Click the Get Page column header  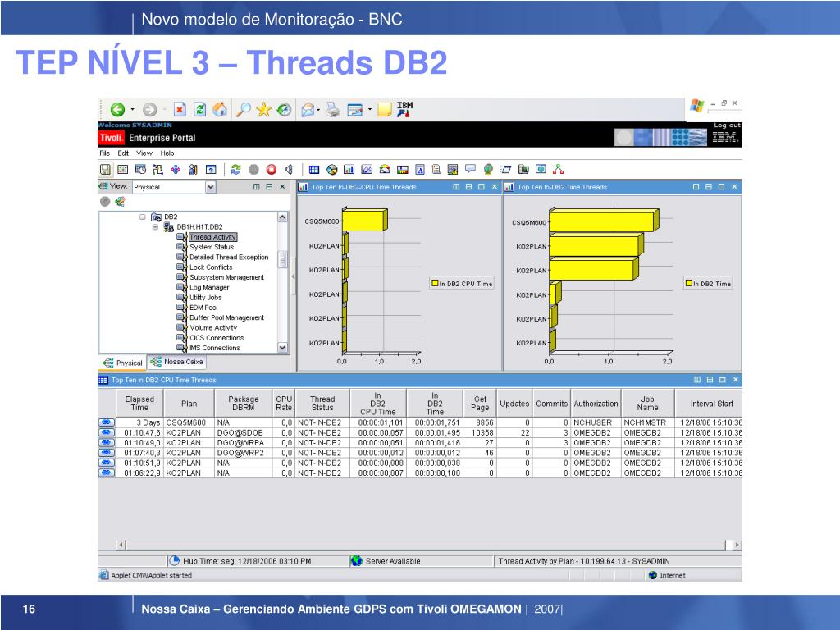tap(480, 404)
